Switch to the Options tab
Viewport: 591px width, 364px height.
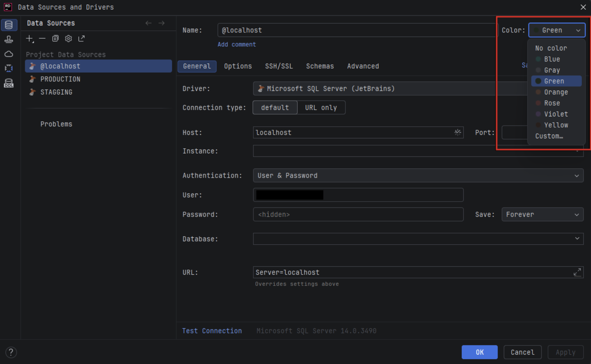point(238,66)
